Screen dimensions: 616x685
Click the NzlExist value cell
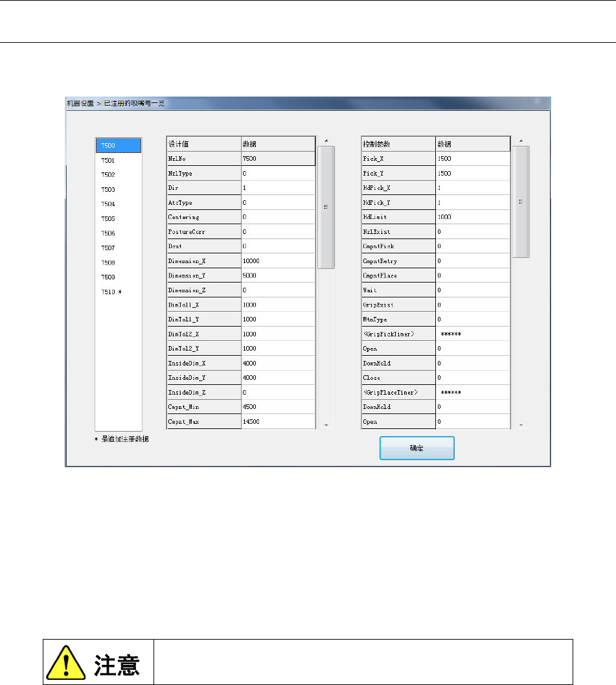pyautogui.click(x=473, y=232)
